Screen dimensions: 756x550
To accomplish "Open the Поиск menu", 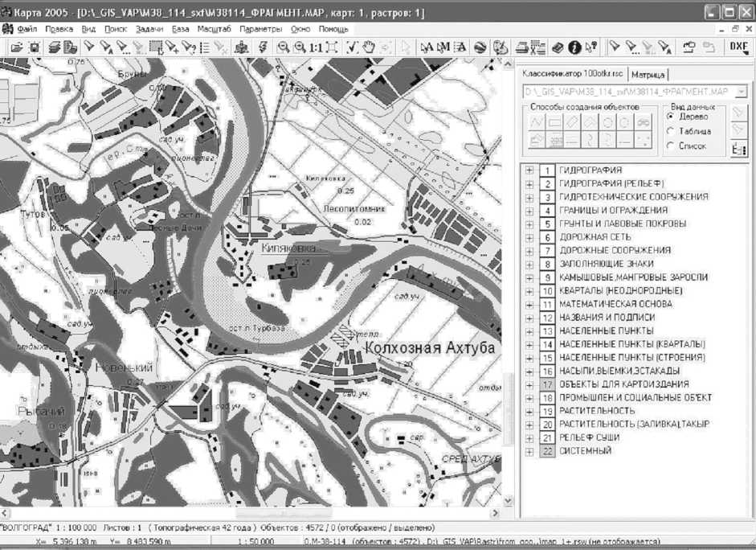I will coord(116,29).
